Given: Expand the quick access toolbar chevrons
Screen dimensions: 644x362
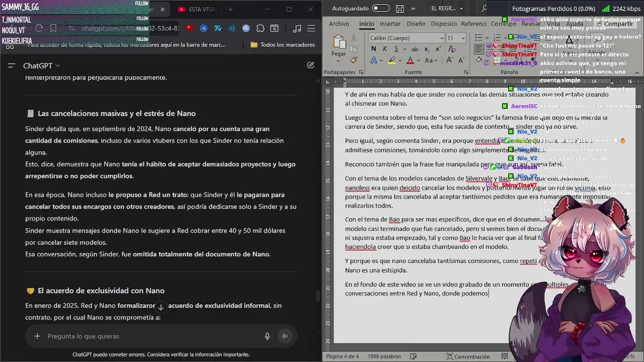Looking at the screenshot, I should tap(414, 9).
